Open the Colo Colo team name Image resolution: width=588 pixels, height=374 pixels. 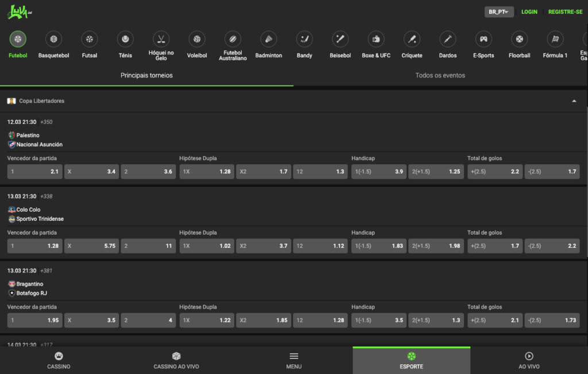click(x=28, y=209)
